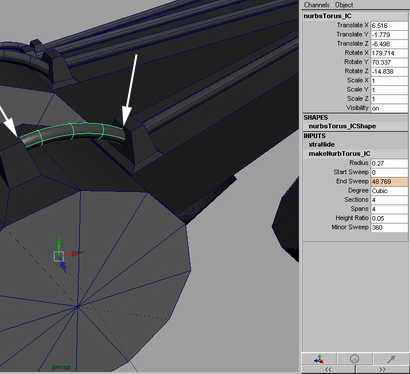Click the hyperbolic curve icon button below channels
410x374 pixels.
pyautogui.click(x=391, y=359)
